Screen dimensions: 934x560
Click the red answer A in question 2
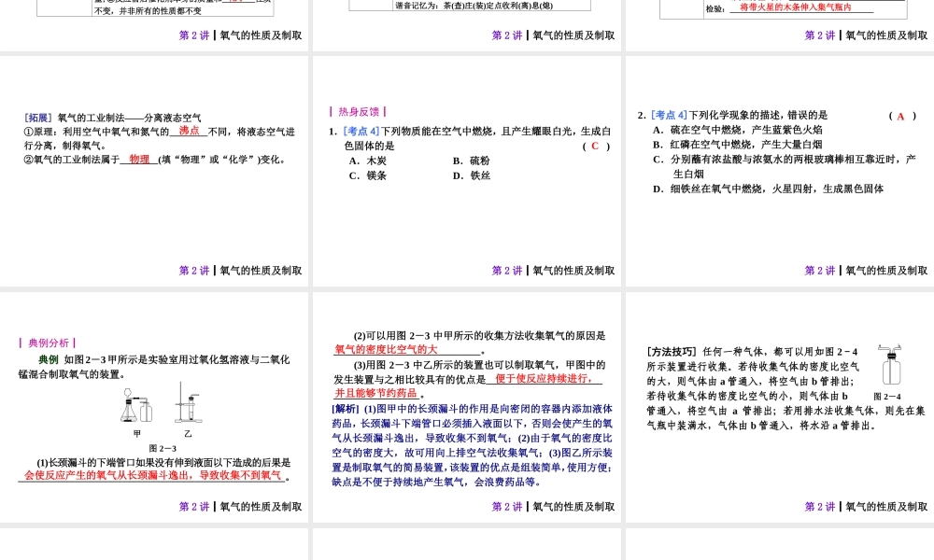point(900,116)
